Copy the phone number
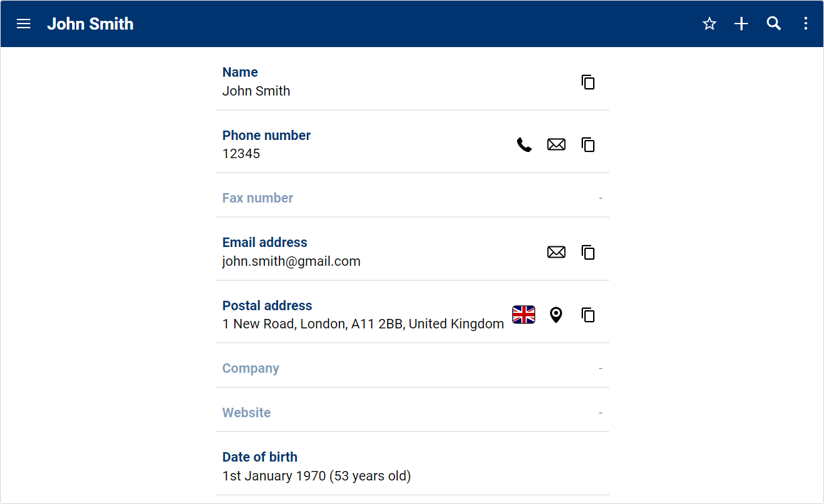The height and width of the screenshot is (504, 824). (x=588, y=145)
